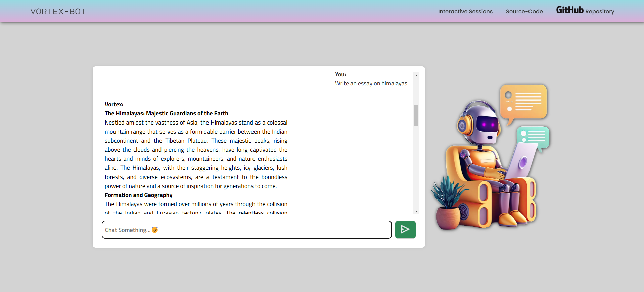Follow the Repository link in navbar
Screen dimensions: 644x292
600,11
